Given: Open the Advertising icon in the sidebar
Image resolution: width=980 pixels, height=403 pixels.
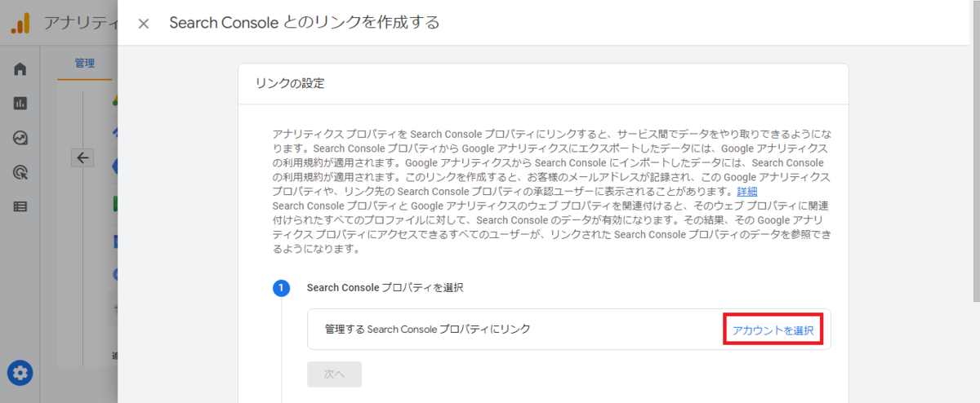Looking at the screenshot, I should [20, 172].
